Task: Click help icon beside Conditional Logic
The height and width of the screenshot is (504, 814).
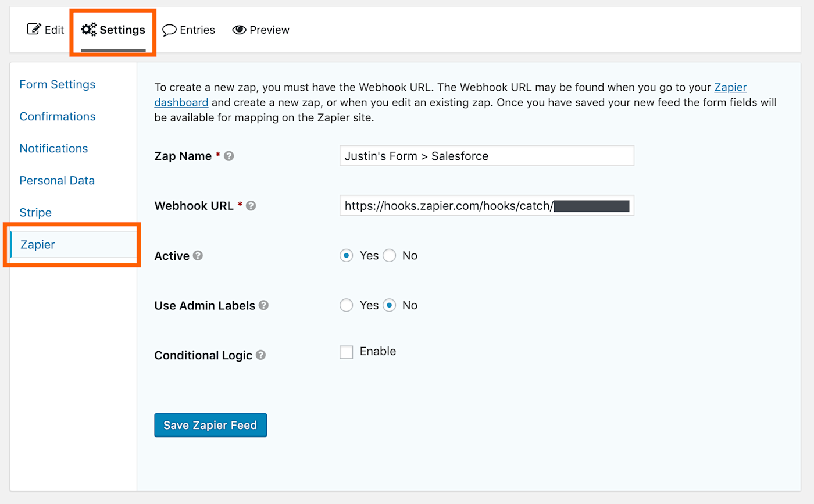Action: (x=260, y=355)
